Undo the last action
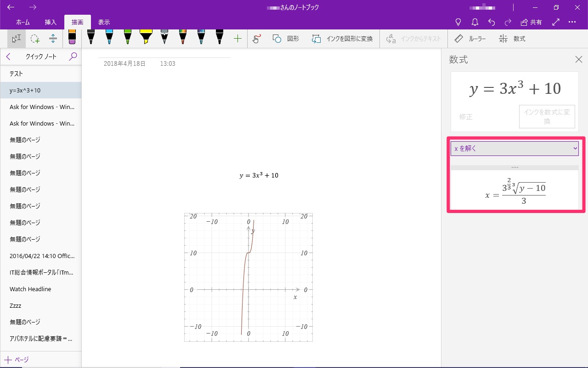 click(x=492, y=22)
